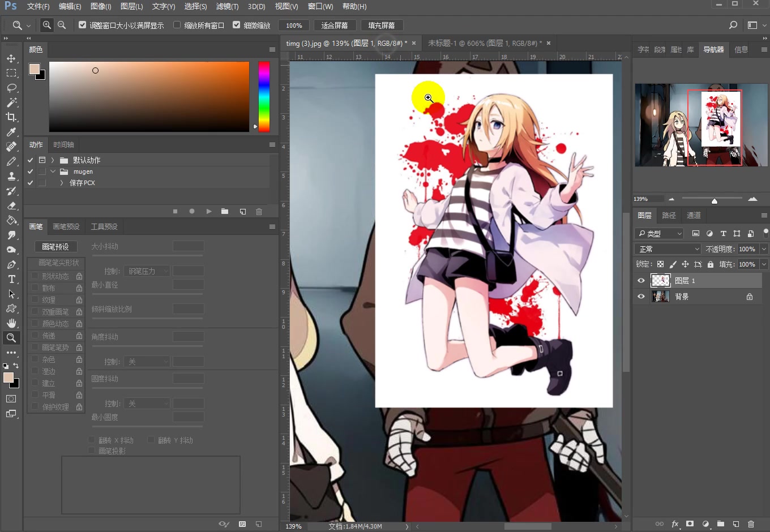Open the 文件(F) menu
Image resolution: width=770 pixels, height=532 pixels.
click(38, 6)
